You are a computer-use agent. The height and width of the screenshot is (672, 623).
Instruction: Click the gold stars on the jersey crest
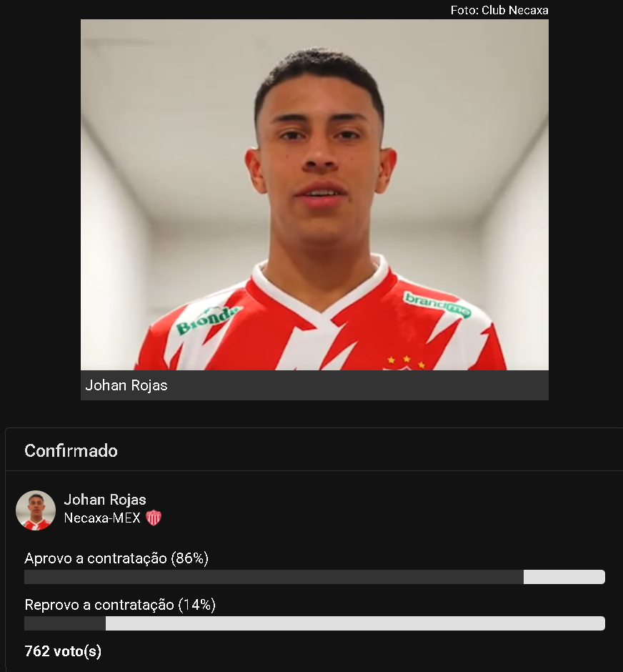[x=406, y=361]
